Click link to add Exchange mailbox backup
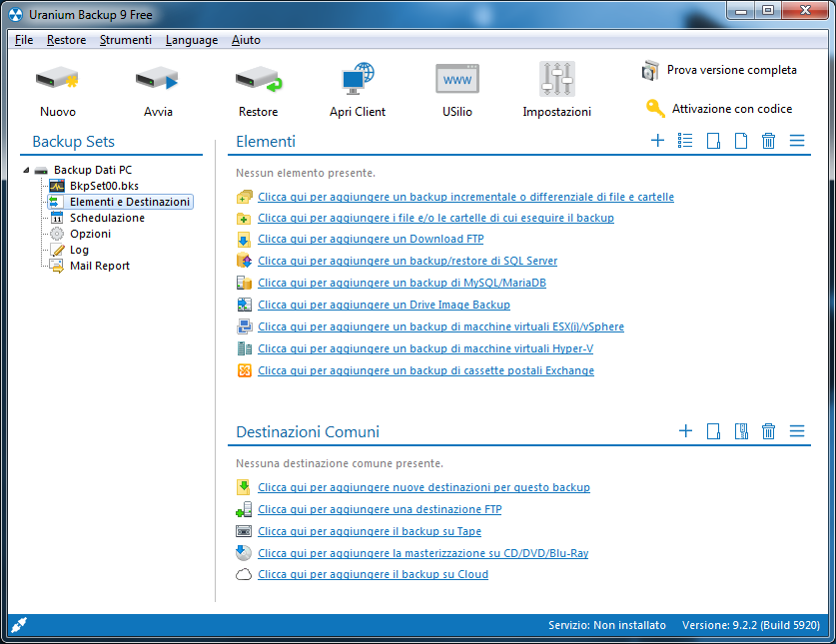Image resolution: width=836 pixels, height=644 pixels. coord(426,370)
